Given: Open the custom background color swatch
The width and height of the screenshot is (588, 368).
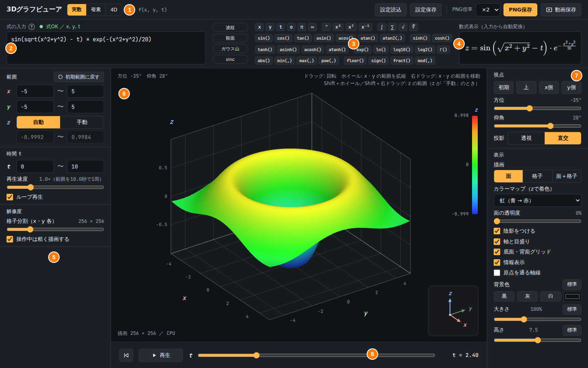Looking at the screenshot, I should click(x=572, y=296).
